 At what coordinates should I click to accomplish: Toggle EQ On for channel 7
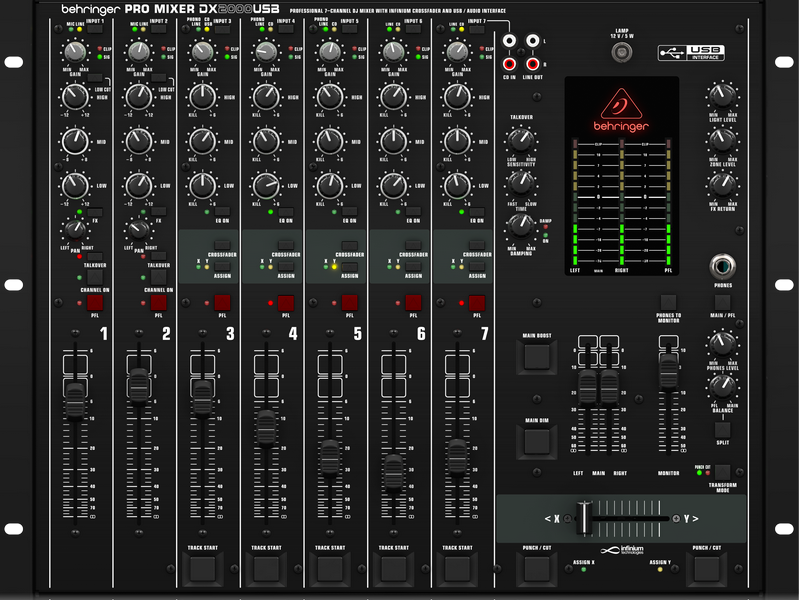coord(477,212)
